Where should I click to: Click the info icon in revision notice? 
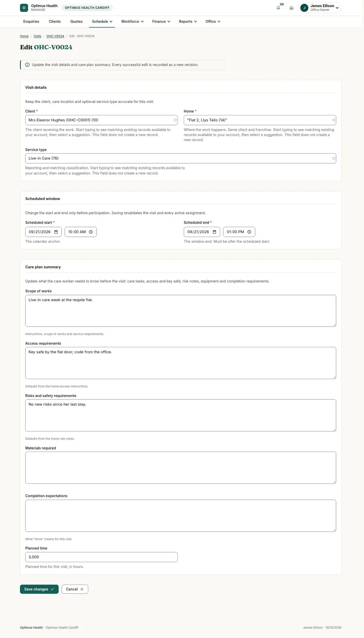pyautogui.click(x=27, y=65)
